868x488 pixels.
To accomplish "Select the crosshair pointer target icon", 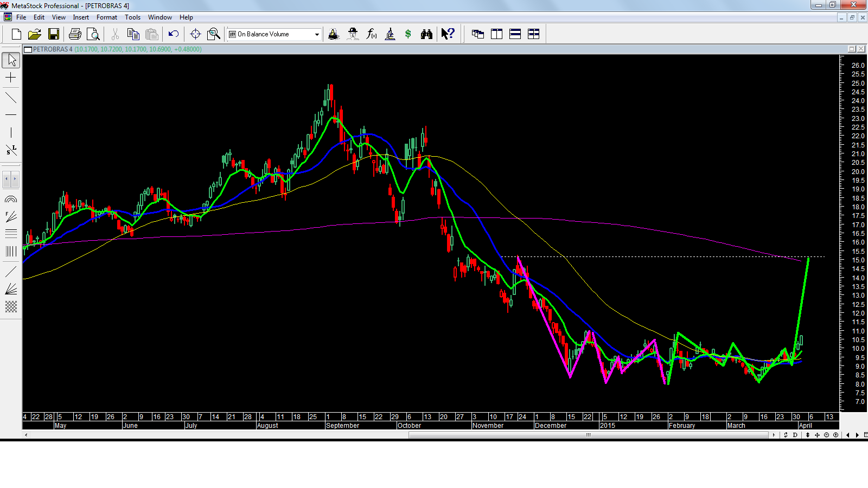I will tap(195, 34).
